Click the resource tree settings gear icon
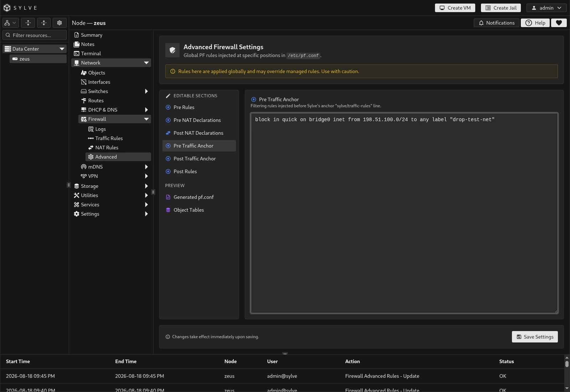The height and width of the screenshot is (392, 570). (x=59, y=23)
